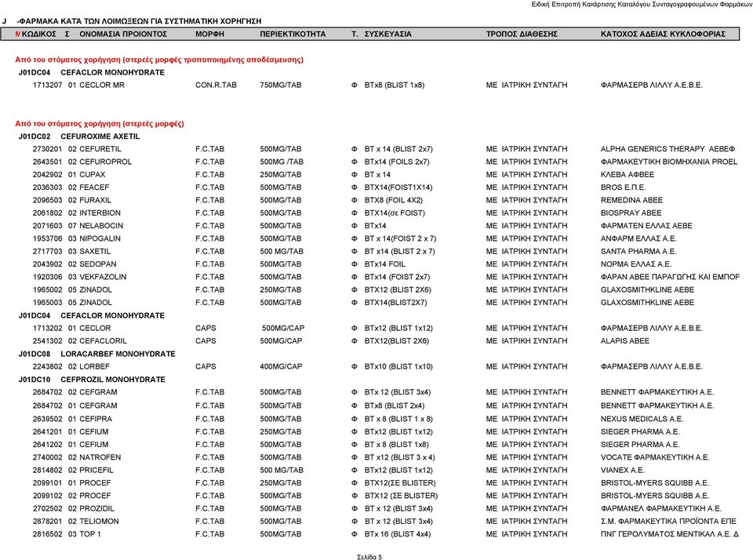Select code 1713207 of CECLOR MR
753x560 pixels.
(x=47, y=85)
